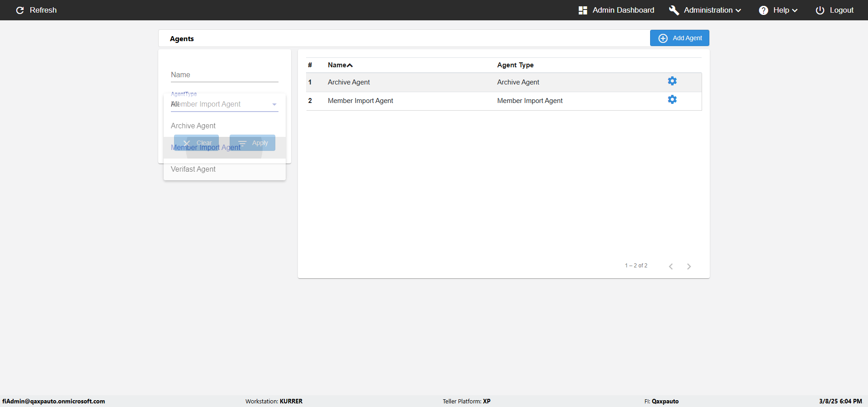Go to the next page of agents

pos(689,267)
